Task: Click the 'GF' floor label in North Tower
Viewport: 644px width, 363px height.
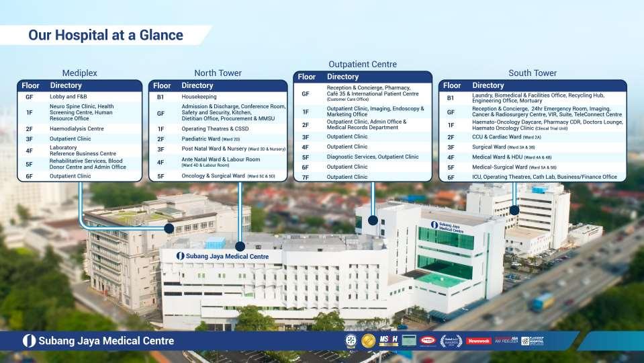Action: click(x=160, y=114)
